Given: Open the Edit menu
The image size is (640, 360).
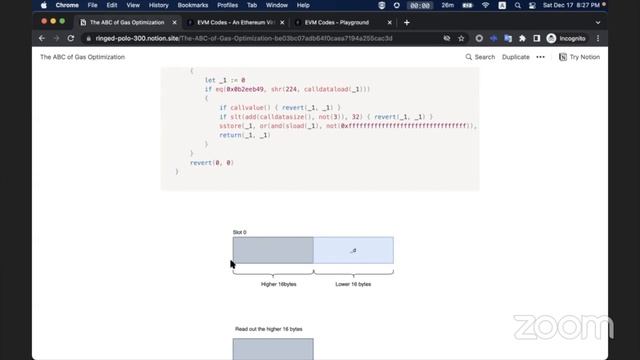Looking at the screenshot, I should point(112,5).
